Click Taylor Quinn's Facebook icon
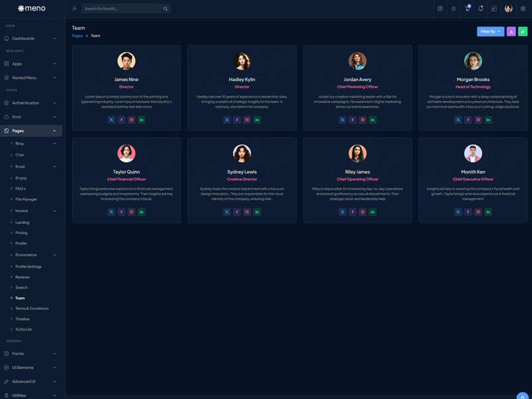The image size is (532, 399). point(121,212)
